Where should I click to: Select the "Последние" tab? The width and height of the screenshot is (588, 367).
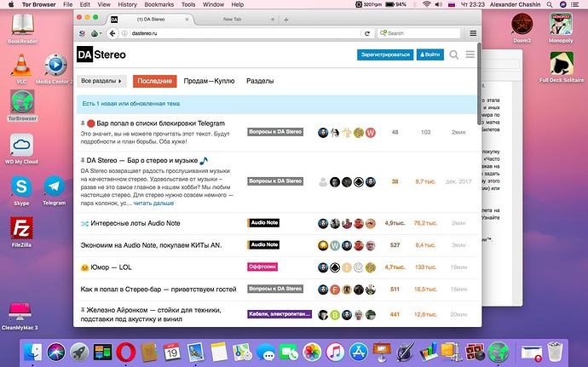click(x=155, y=81)
